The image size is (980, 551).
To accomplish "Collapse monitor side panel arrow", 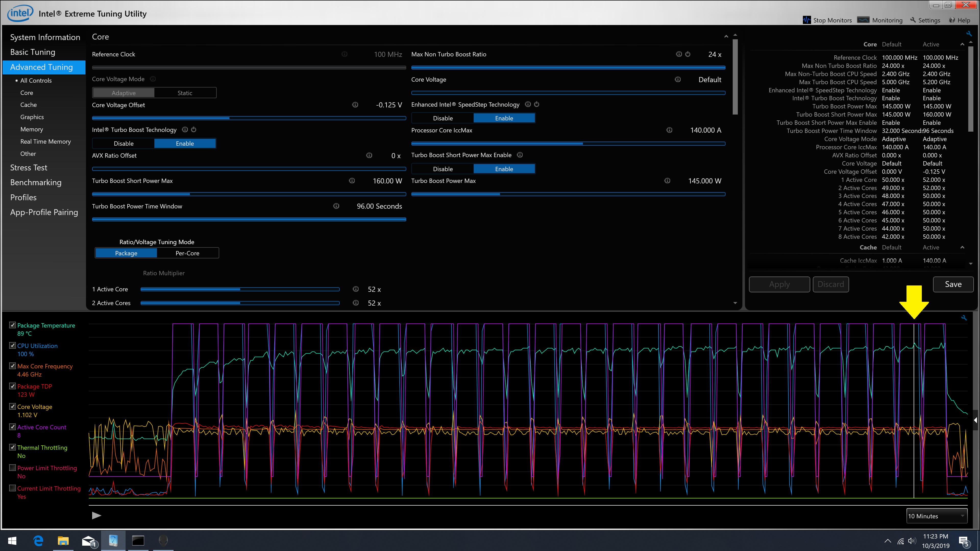I will [975, 420].
